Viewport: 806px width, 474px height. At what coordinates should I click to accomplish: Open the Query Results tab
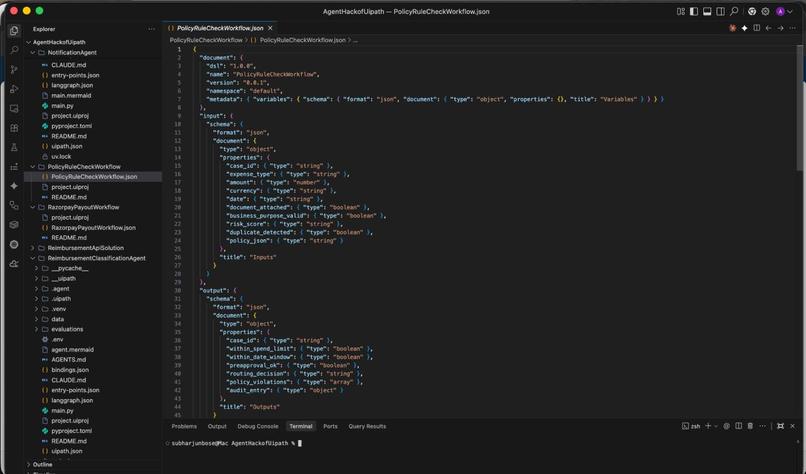pyautogui.click(x=367, y=426)
